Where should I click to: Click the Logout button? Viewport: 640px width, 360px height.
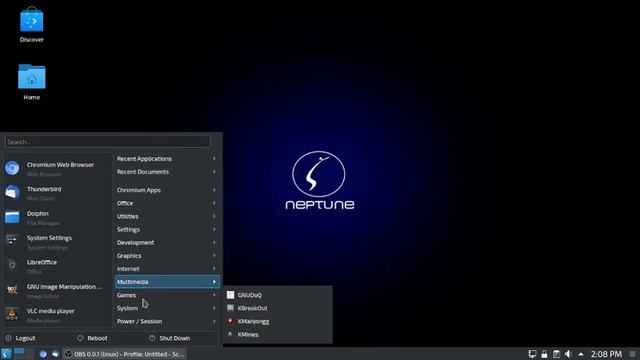21,338
